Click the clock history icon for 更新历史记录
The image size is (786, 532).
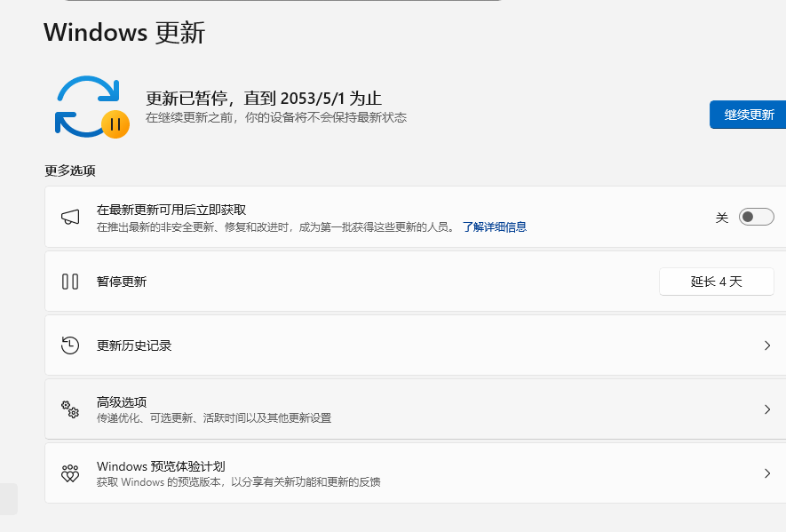[x=70, y=345]
